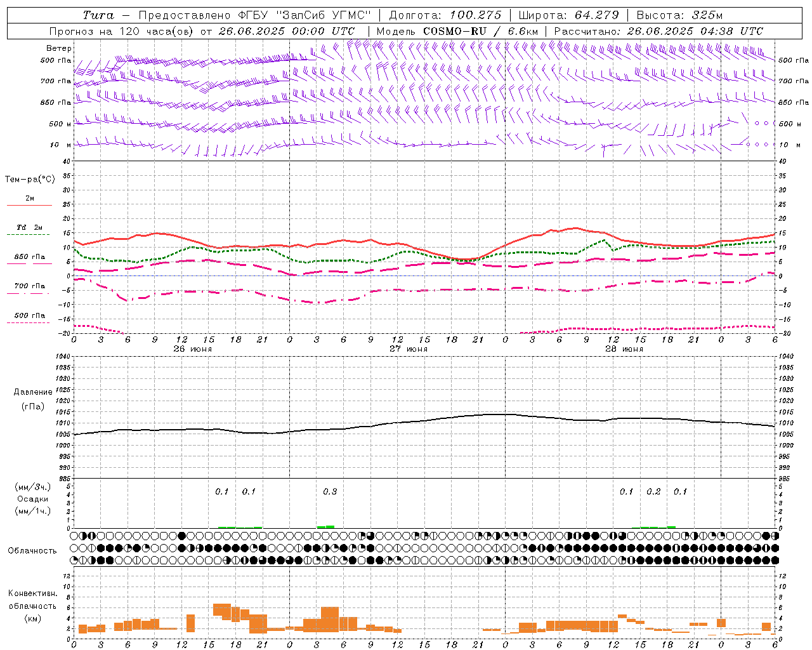Click the red solid line sample under 2м legend
812x650 pixels.
[x=29, y=206]
